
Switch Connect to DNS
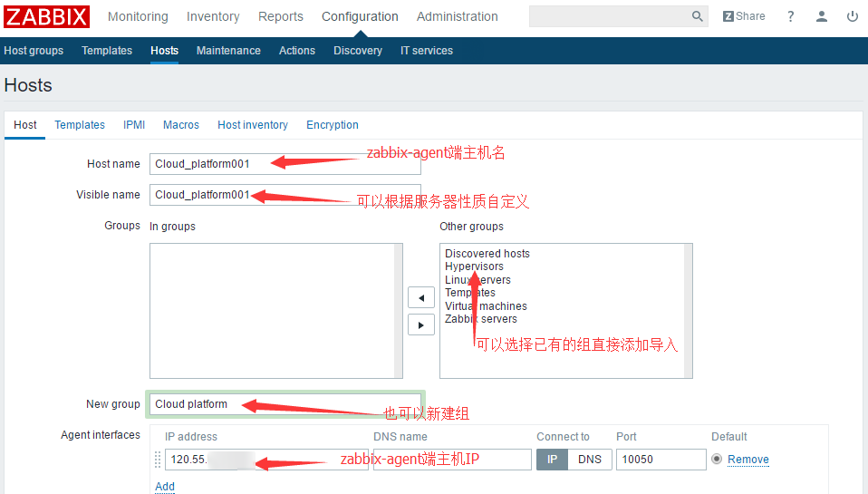[590, 460]
